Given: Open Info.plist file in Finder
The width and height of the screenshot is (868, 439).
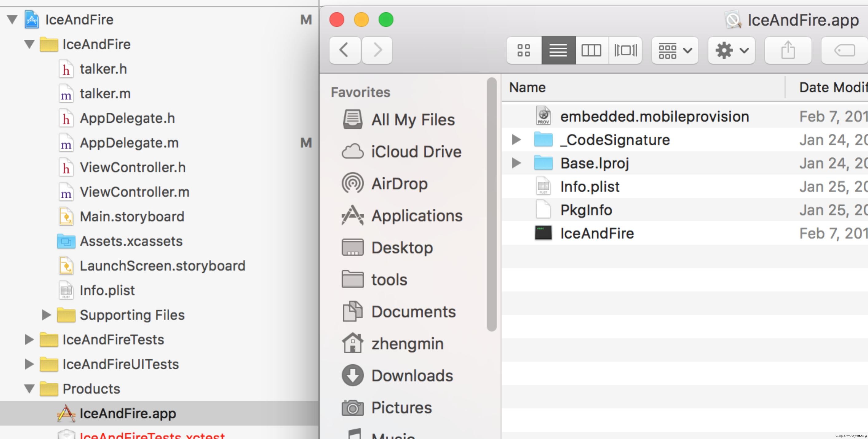Looking at the screenshot, I should tap(589, 187).
